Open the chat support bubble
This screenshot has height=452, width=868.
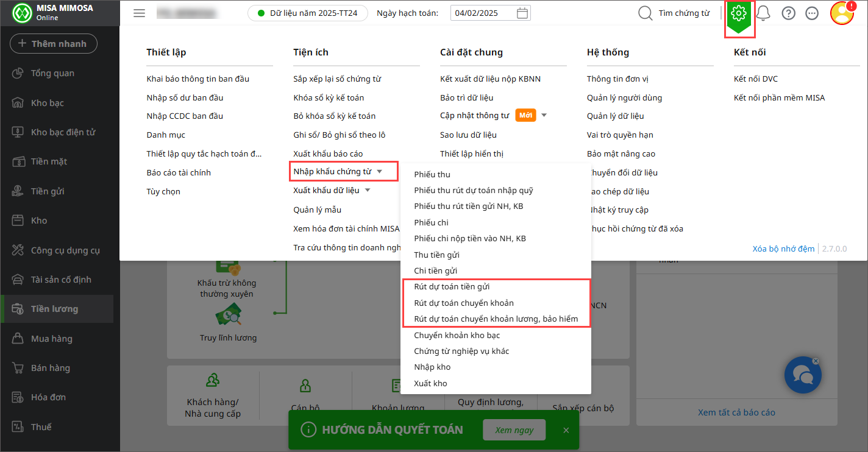pos(803,375)
